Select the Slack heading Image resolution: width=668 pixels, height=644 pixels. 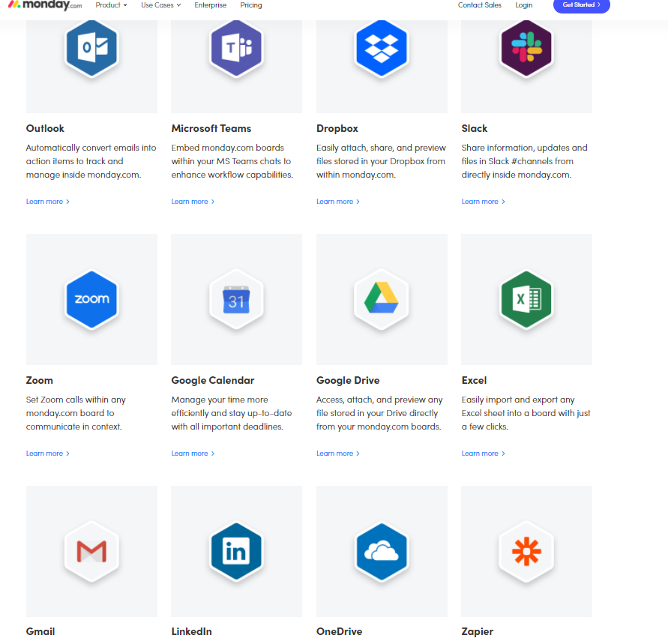[474, 129]
